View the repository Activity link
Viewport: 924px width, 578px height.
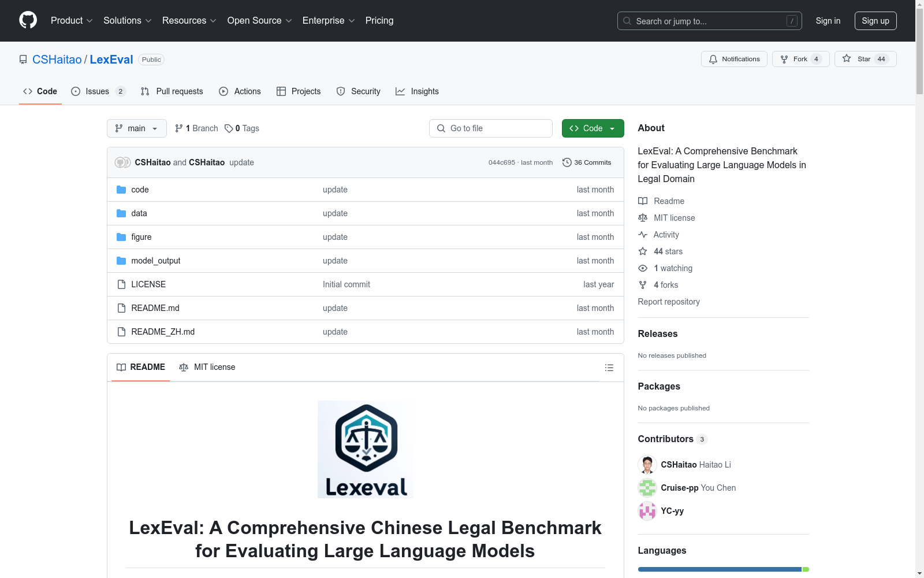point(659,235)
